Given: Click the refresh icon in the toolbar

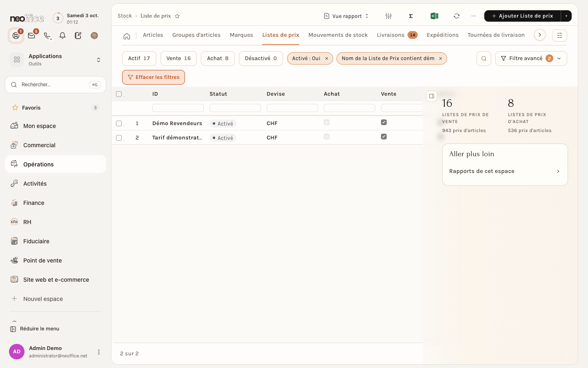Looking at the screenshot, I should 457,16.
